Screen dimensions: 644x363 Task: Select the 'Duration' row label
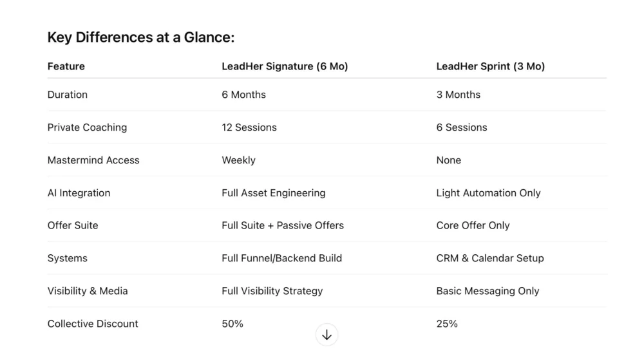point(68,95)
